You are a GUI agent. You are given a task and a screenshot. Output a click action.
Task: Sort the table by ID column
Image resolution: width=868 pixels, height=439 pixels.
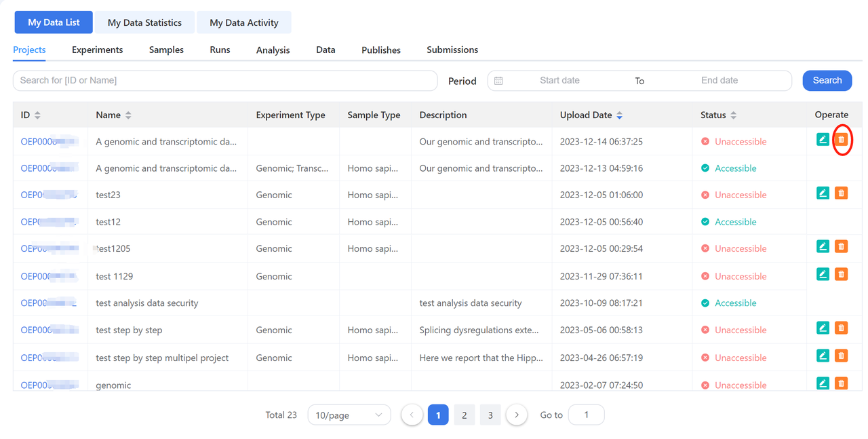(x=39, y=115)
